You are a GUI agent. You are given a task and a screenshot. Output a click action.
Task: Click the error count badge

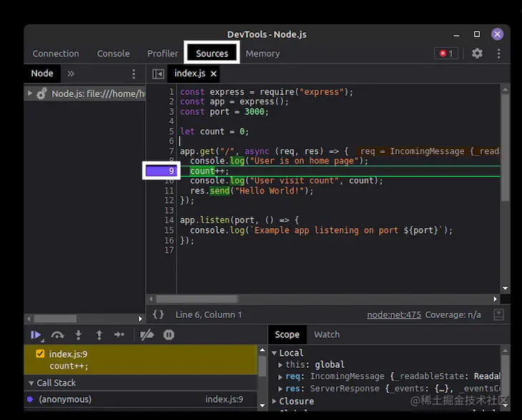(446, 54)
